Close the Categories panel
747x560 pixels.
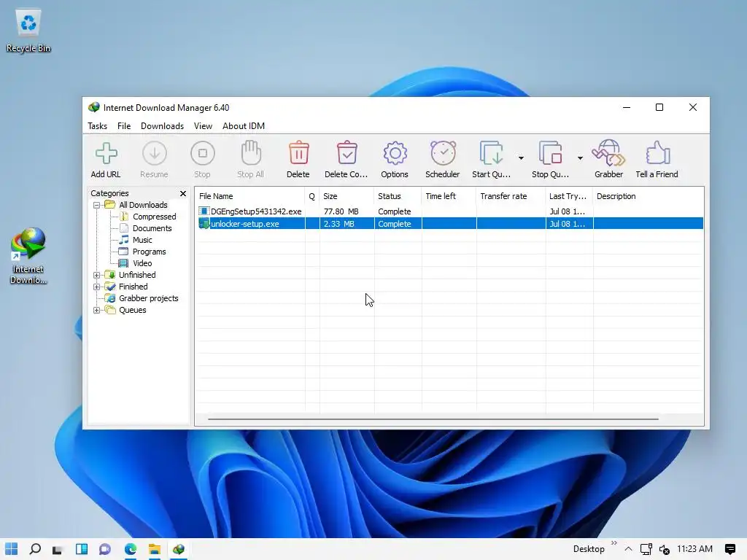click(x=183, y=193)
